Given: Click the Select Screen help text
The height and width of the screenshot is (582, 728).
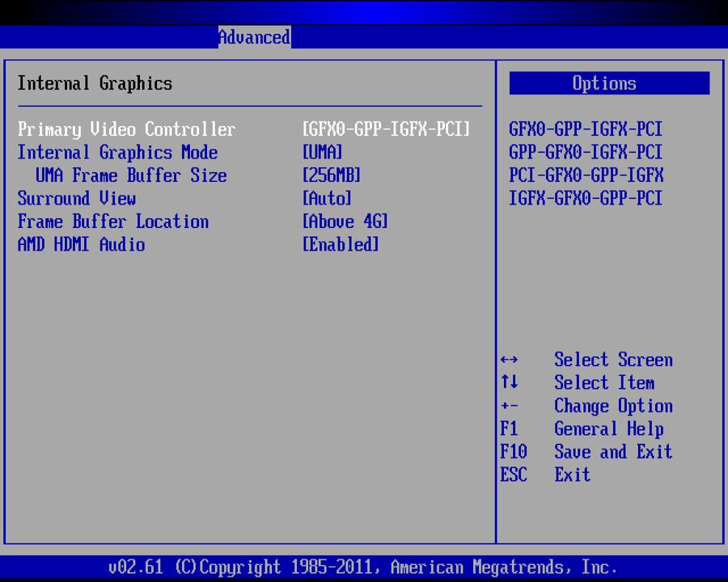Looking at the screenshot, I should point(613,360).
